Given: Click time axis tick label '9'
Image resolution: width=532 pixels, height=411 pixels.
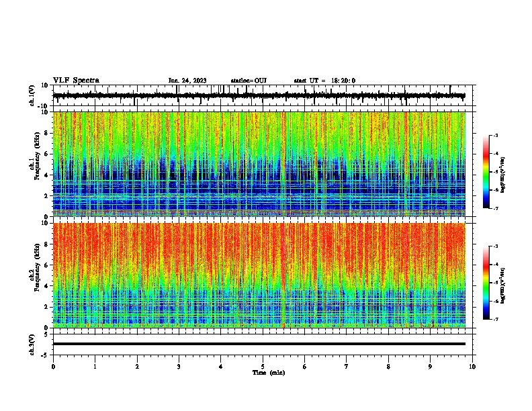Looking at the screenshot, I should pos(430,367).
